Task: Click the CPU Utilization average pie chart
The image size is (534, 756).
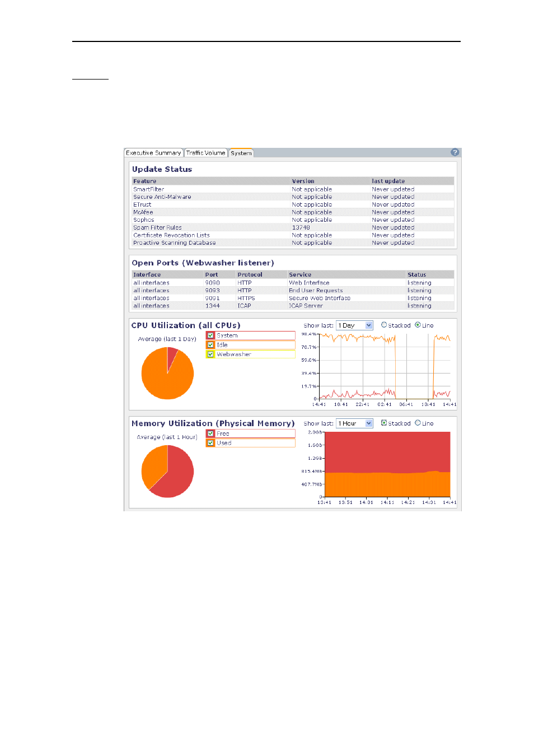Action: point(167,373)
